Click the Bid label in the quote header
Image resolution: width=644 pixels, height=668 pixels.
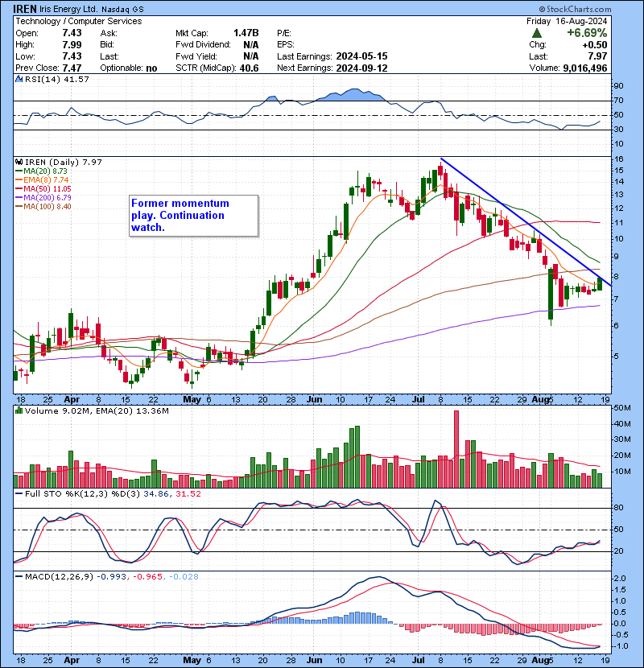(x=107, y=44)
